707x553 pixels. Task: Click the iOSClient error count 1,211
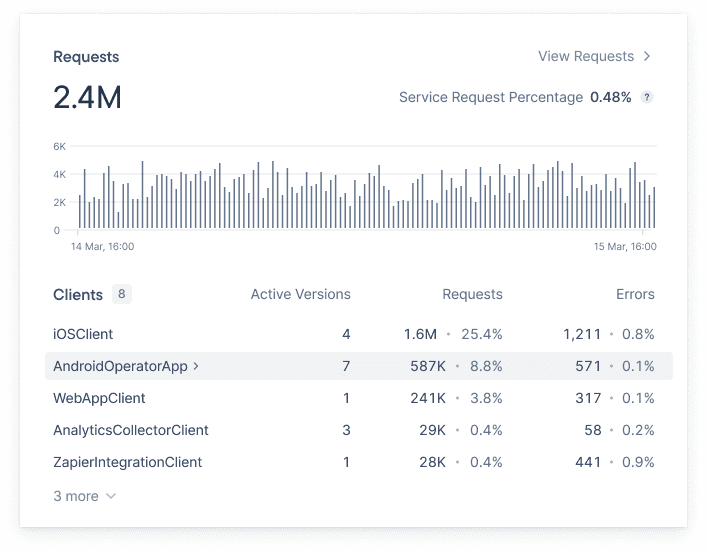pos(582,334)
